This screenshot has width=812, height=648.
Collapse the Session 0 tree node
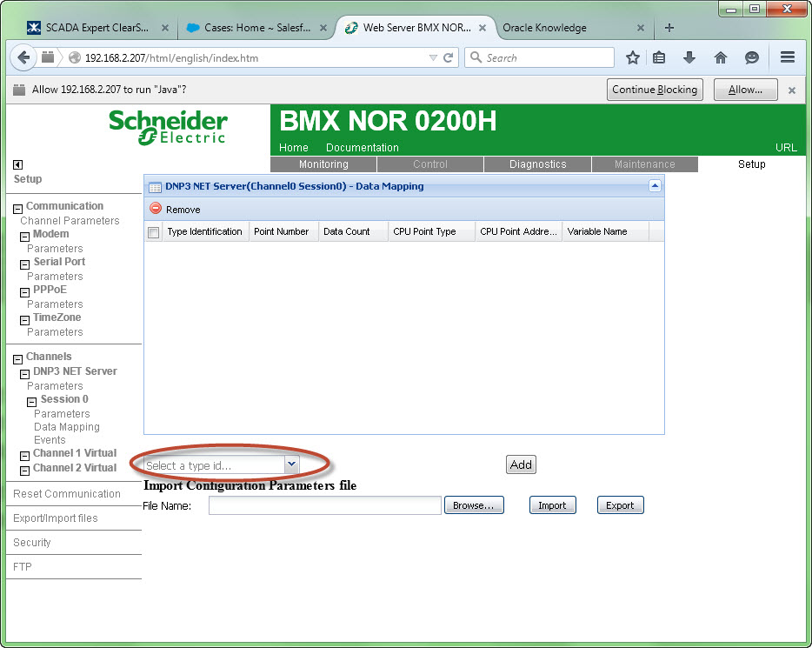(31, 402)
